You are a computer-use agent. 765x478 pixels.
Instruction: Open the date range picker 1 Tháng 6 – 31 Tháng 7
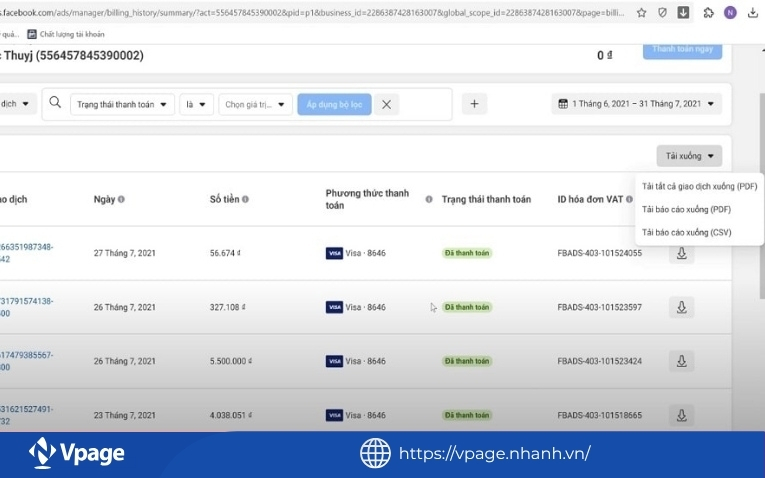click(x=636, y=104)
